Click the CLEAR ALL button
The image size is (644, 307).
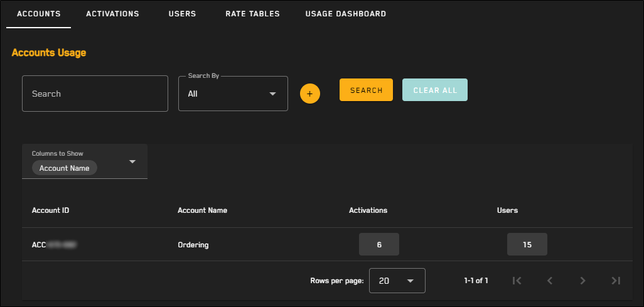[435, 90]
